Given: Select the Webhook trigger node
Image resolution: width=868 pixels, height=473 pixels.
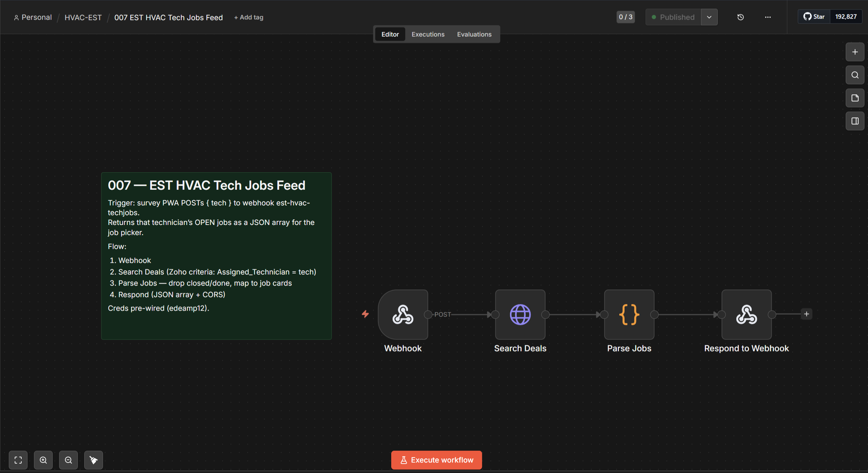Looking at the screenshot, I should [x=403, y=314].
